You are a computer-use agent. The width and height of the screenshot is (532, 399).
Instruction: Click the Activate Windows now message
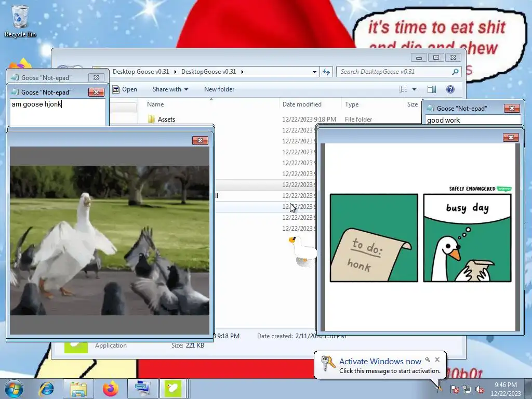coord(380,361)
